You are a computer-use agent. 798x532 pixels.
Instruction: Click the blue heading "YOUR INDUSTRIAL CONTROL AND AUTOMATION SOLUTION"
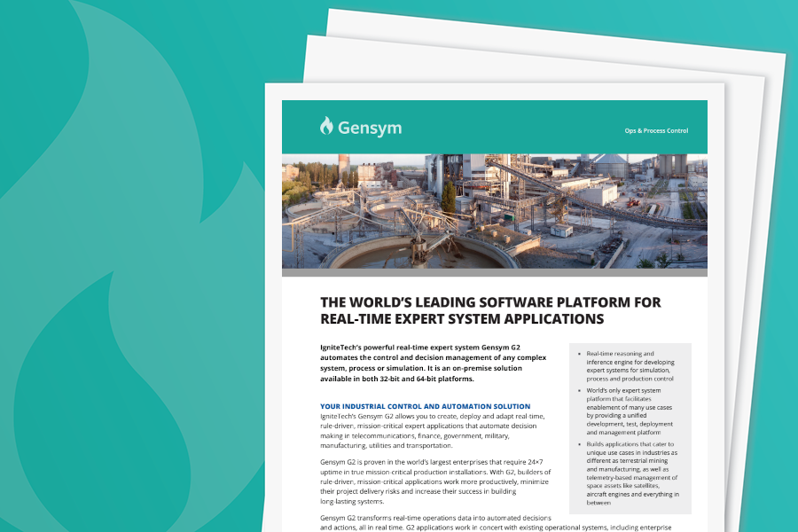pos(425,406)
